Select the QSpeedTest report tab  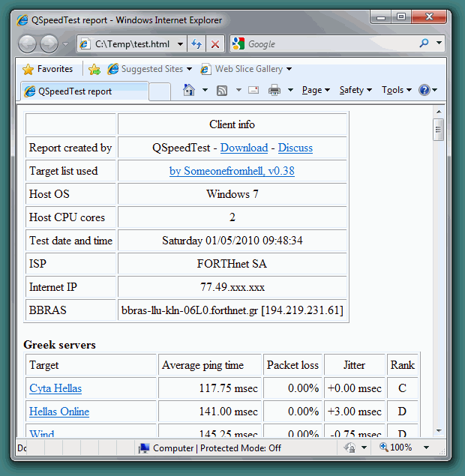point(85,91)
